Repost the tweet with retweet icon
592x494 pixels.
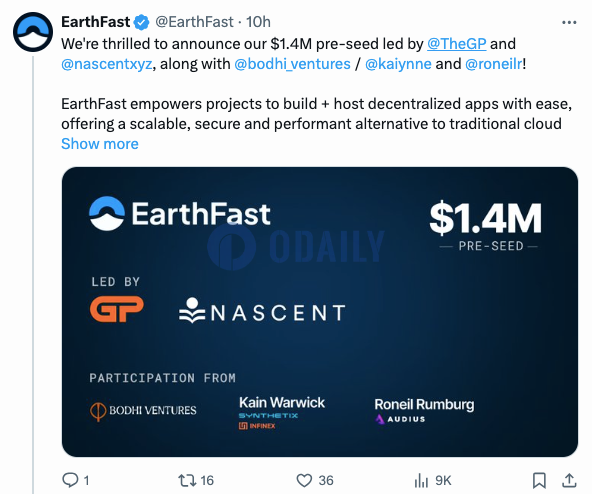pos(187,480)
